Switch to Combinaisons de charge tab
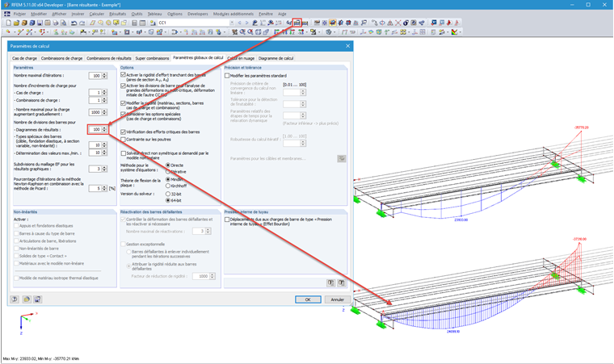This screenshot has height=364, width=614. [61, 58]
